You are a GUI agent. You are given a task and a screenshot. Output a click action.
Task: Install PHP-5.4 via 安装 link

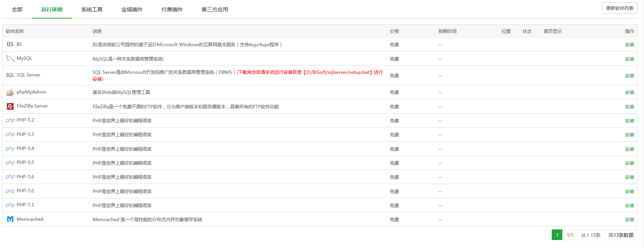630,149
